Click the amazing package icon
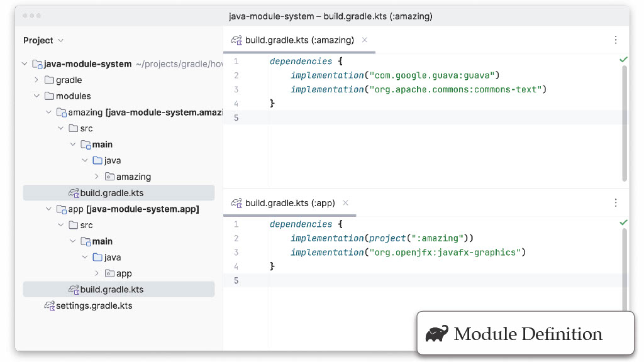644x362 pixels. (x=109, y=177)
